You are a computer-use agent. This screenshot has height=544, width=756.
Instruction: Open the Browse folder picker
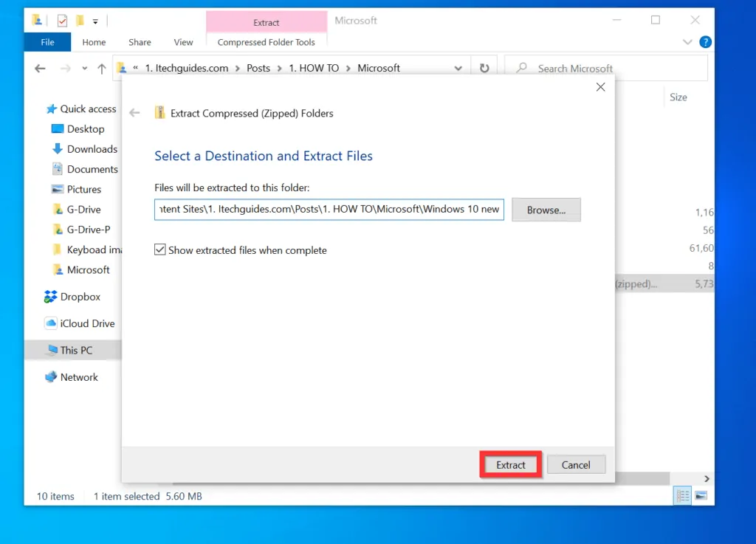[x=546, y=210]
